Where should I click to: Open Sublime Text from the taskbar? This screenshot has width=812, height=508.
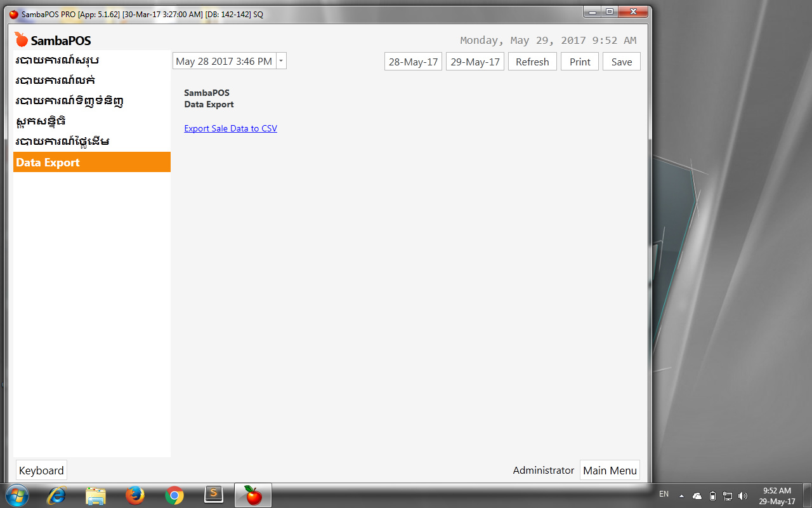point(214,495)
